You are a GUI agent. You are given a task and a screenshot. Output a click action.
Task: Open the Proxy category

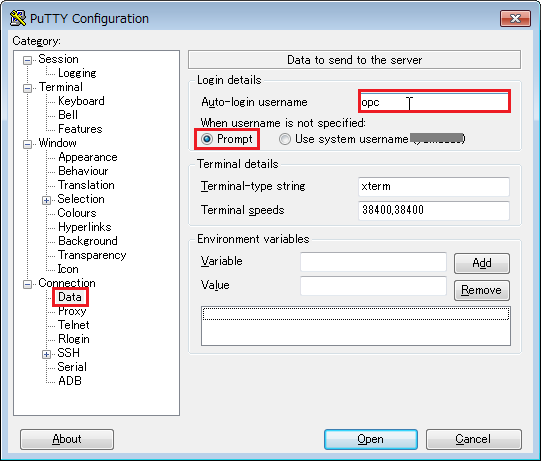tap(72, 311)
